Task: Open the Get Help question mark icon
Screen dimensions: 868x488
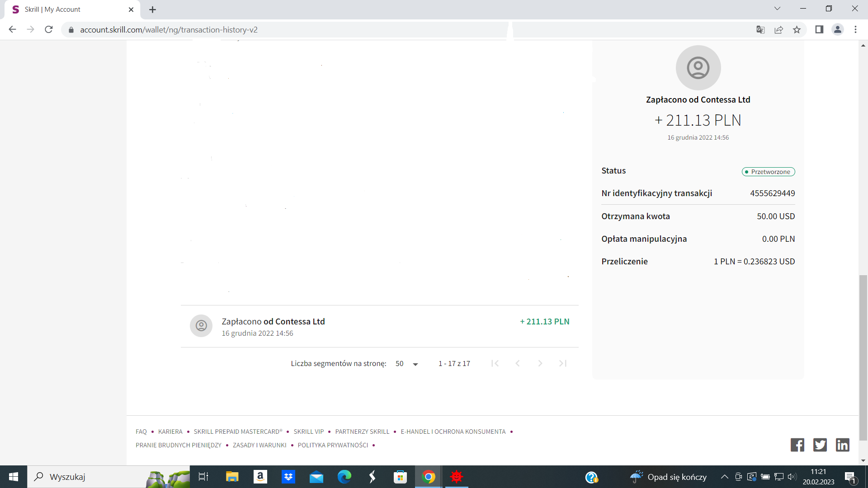Action: 592,477
